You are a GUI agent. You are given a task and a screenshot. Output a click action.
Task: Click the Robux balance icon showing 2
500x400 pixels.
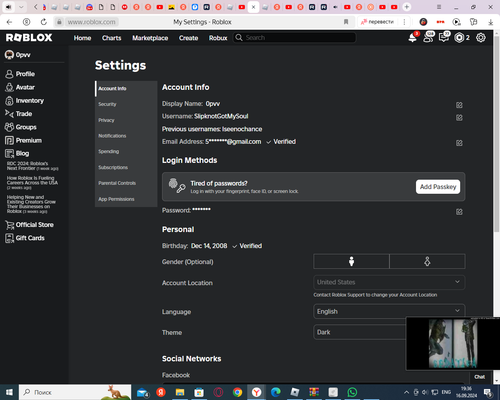pos(459,38)
